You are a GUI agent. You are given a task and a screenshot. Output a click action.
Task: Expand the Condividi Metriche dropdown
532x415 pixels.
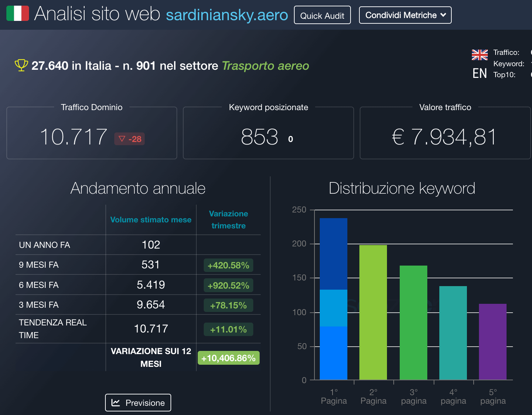[405, 15]
